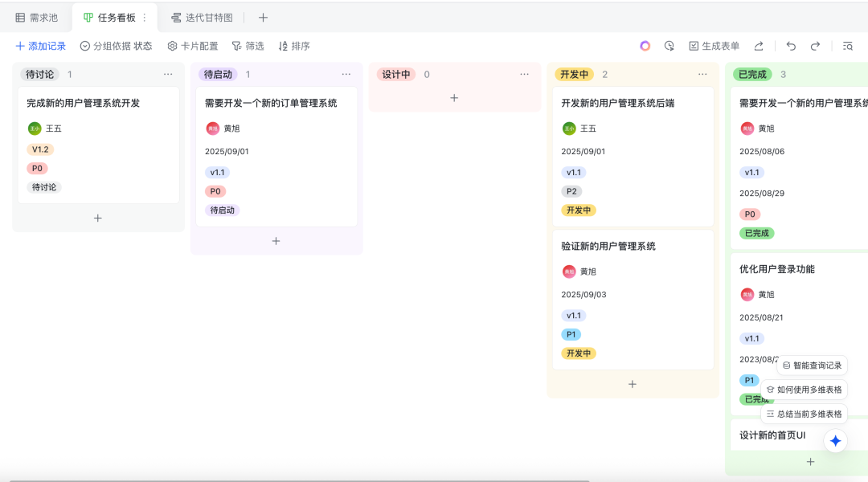Add a new tab with plus icon
This screenshot has height=482, width=868.
pyautogui.click(x=263, y=18)
